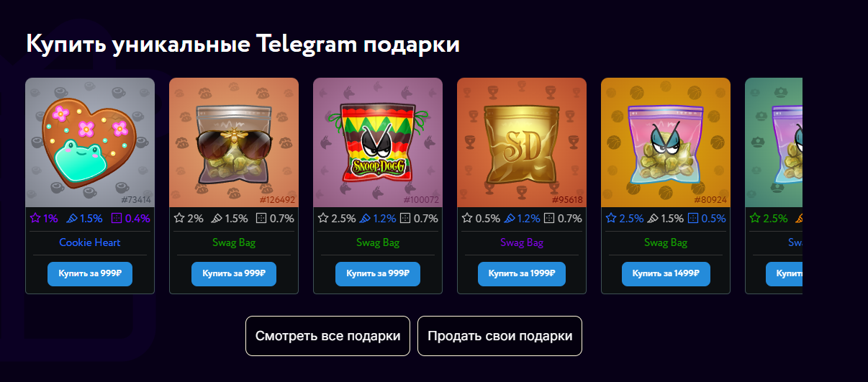Open the Cookie Heart name link
Screen dimensions: 868x382
[90, 242]
